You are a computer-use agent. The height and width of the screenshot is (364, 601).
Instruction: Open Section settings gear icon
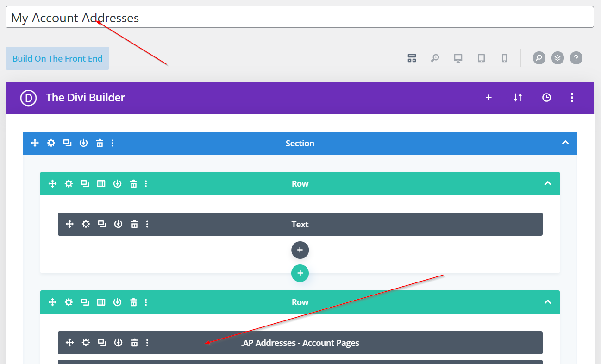[x=51, y=143]
